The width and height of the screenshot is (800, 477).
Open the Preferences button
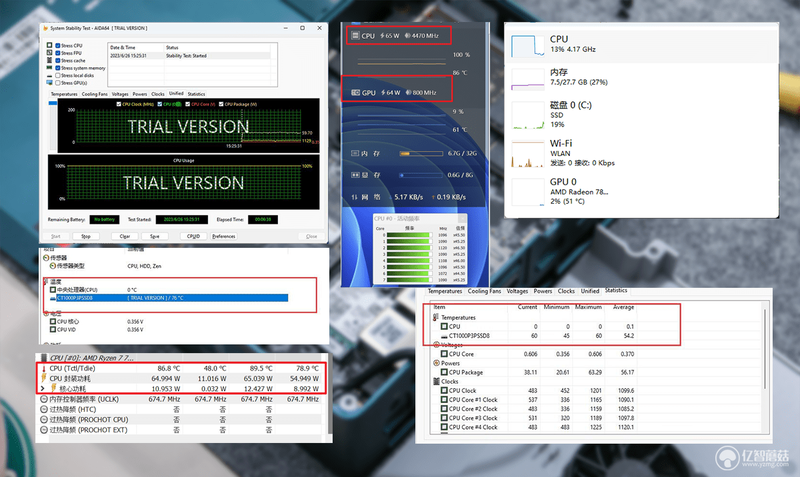tap(223, 236)
